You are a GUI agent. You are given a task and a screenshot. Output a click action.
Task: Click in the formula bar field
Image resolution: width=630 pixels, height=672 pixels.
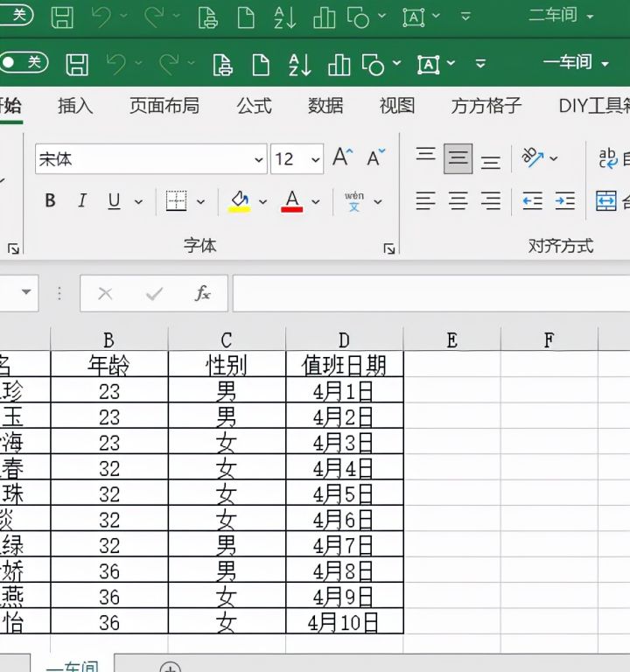click(x=431, y=293)
